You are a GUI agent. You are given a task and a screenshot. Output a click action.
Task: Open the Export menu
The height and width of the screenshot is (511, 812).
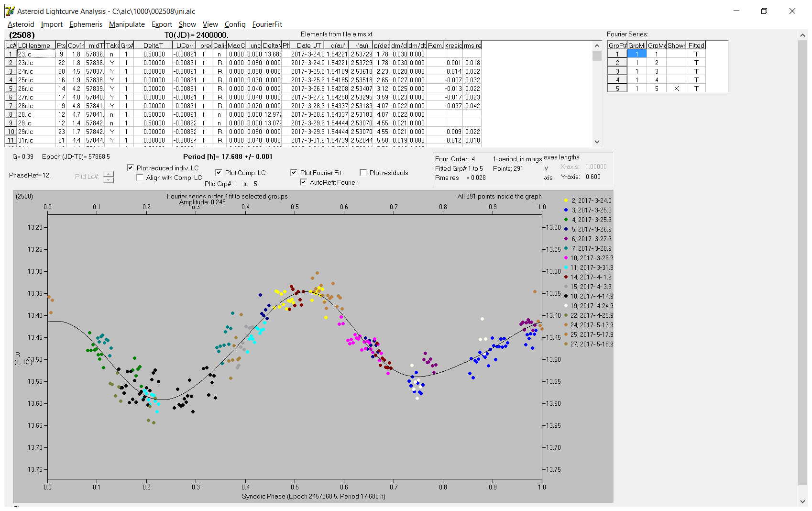(162, 24)
